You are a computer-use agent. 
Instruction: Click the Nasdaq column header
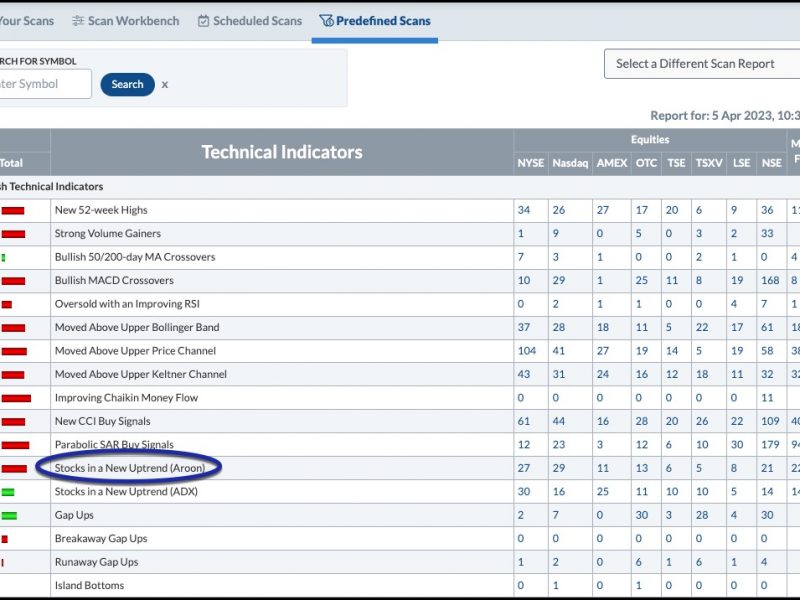[x=570, y=163]
